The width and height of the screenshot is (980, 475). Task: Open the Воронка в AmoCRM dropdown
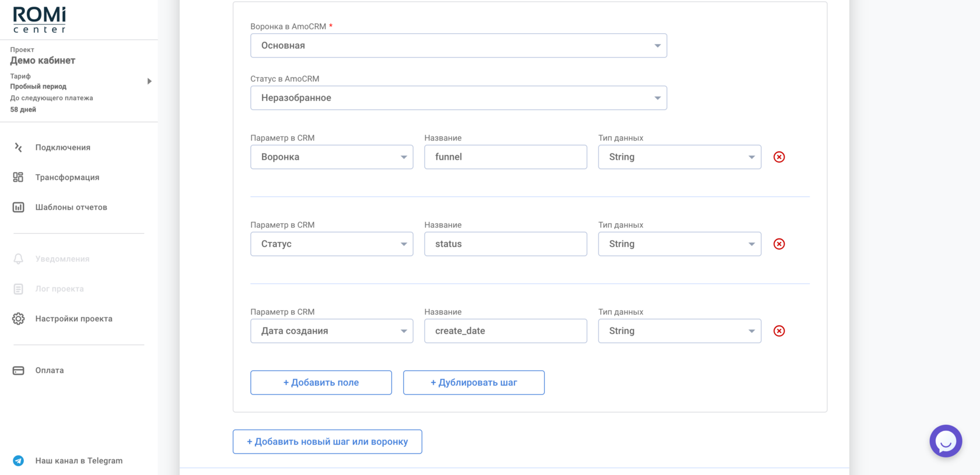click(459, 45)
